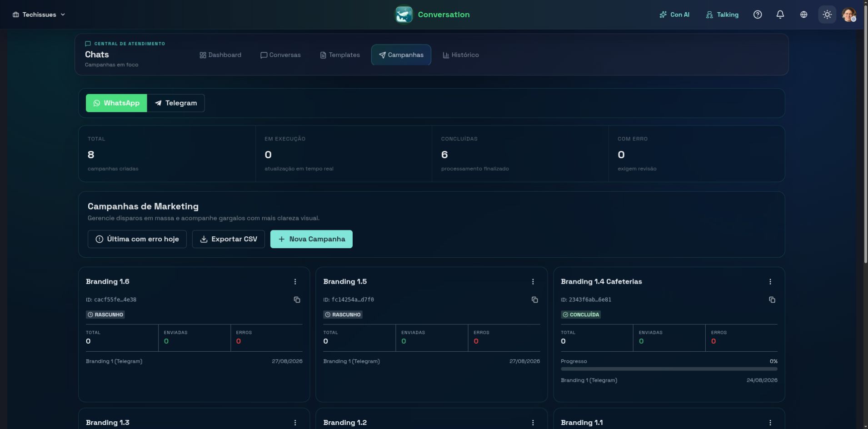This screenshot has height=429, width=868.
Task: Copy the Branding 1.5 campaign ID
Action: coord(534,300)
